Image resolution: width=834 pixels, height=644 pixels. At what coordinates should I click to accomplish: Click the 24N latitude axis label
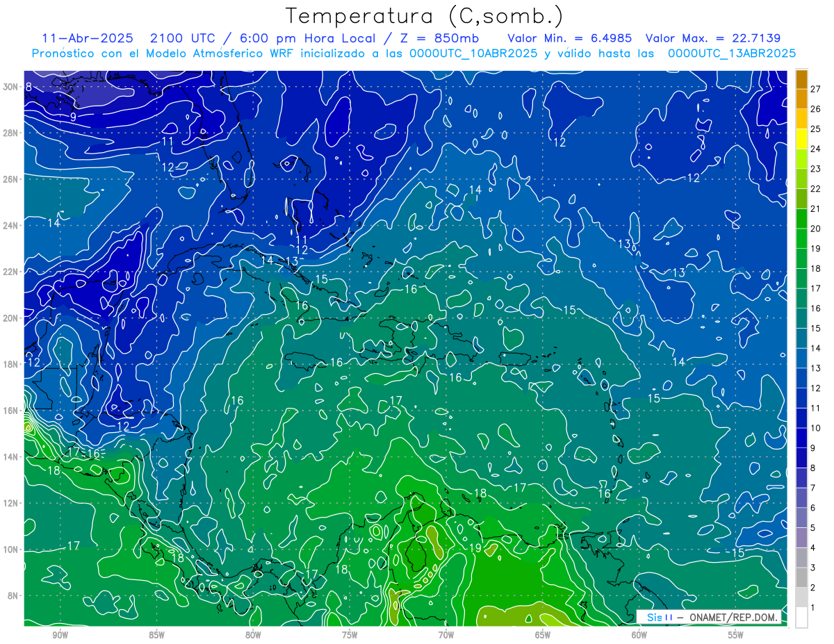[11, 226]
